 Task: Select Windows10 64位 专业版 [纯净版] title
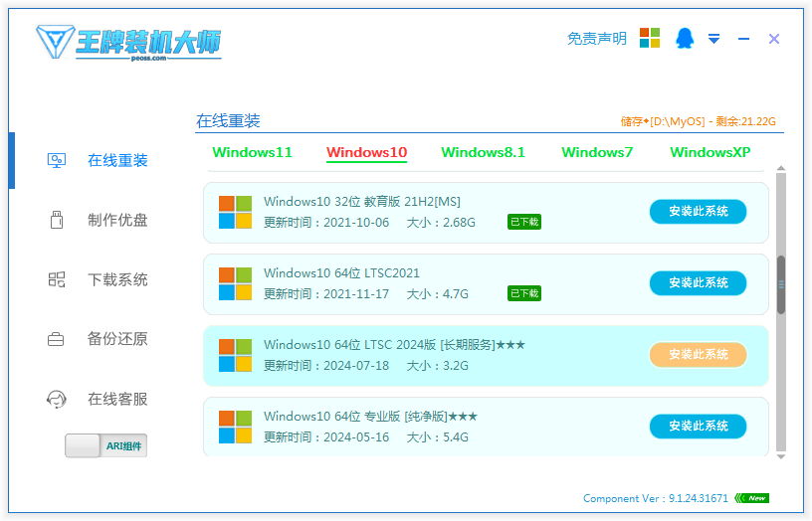click(370, 416)
